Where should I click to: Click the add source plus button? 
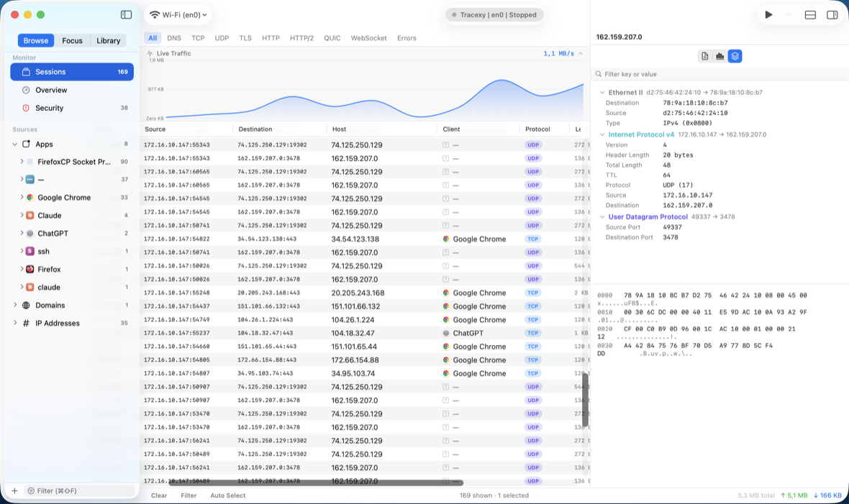coord(14,491)
